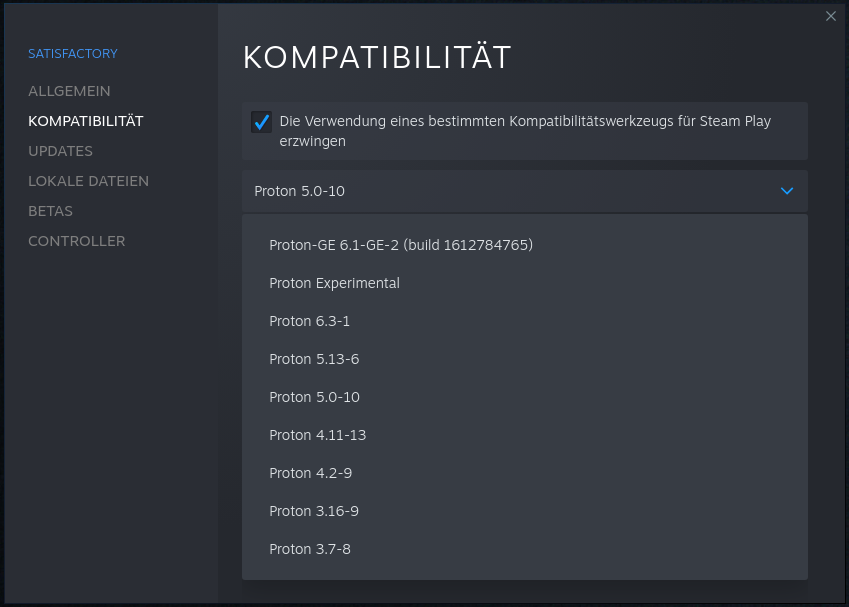
Task: Select Proton-GE 6.1-GE-2 from the list
Action: [400, 245]
